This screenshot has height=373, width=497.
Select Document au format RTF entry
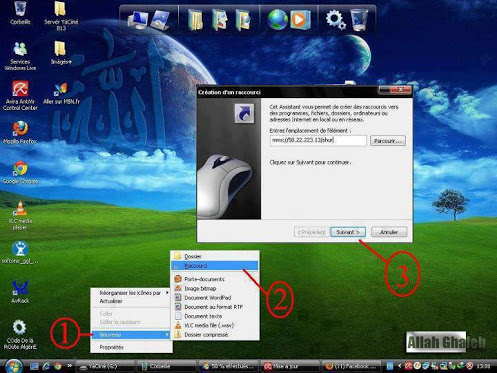tap(215, 307)
